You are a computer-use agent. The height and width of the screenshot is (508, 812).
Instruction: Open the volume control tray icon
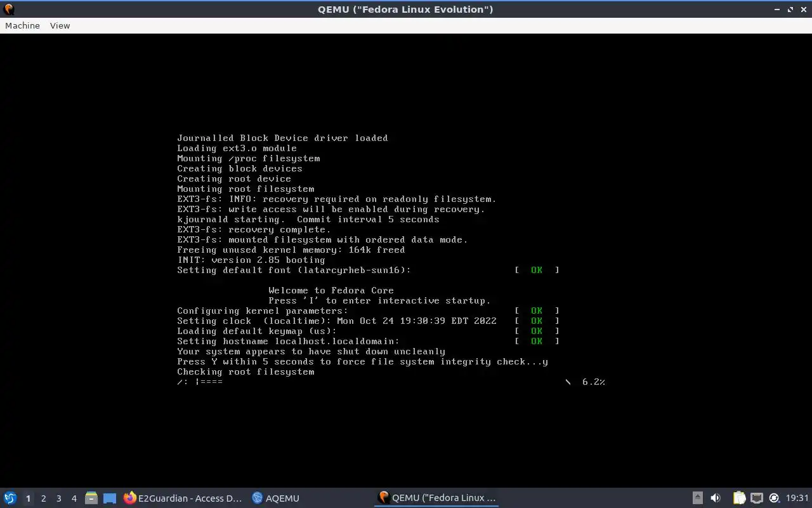(716, 498)
